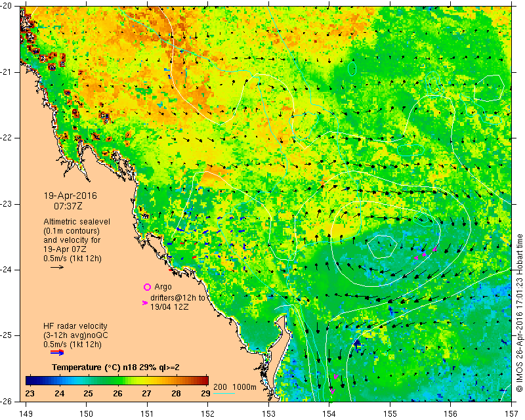Click the dark red end of temperature colorbar
Image resolution: width=525 pixels, height=420 pixels.
204,381
